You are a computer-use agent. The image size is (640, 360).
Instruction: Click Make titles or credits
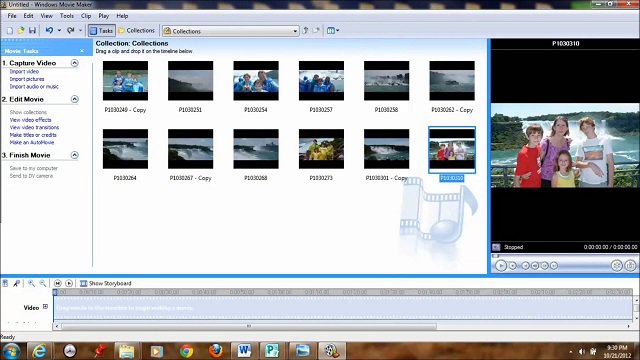click(x=33, y=135)
